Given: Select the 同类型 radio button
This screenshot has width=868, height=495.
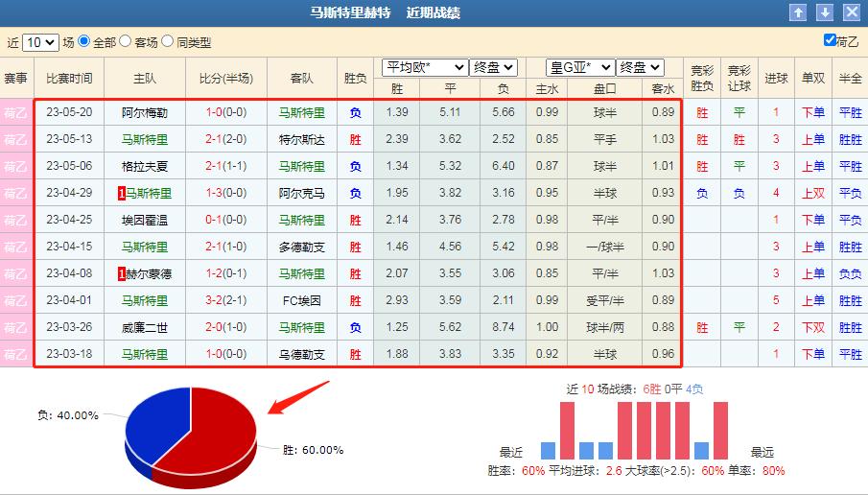Looking at the screenshot, I should click(x=167, y=41).
